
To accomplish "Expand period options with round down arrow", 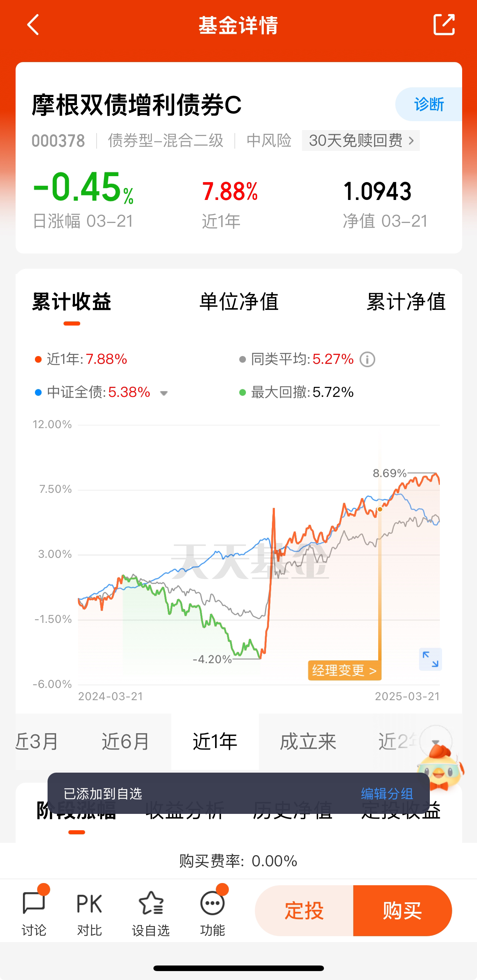I will 436,741.
